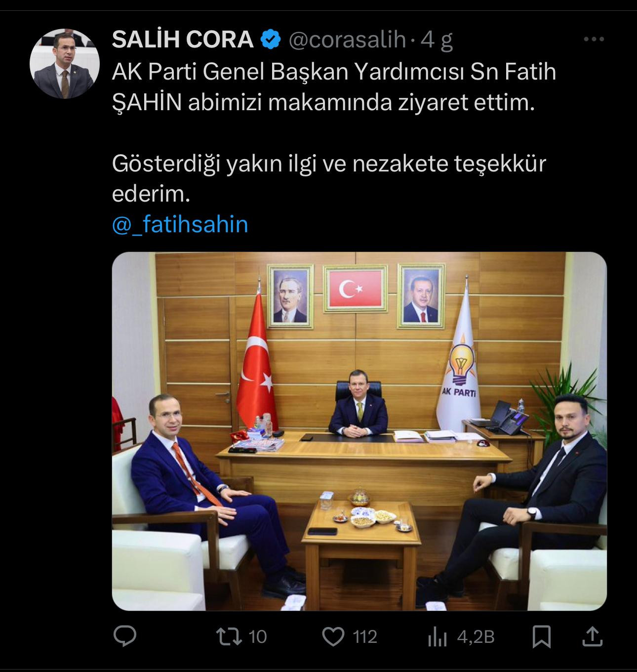Click the retweet count 10
This screenshot has width=637, height=672.
(x=257, y=637)
